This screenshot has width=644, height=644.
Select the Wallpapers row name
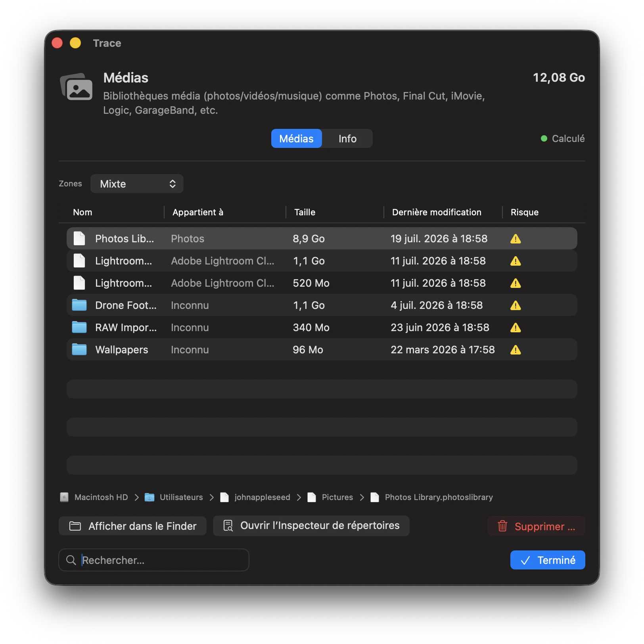pyautogui.click(x=121, y=349)
